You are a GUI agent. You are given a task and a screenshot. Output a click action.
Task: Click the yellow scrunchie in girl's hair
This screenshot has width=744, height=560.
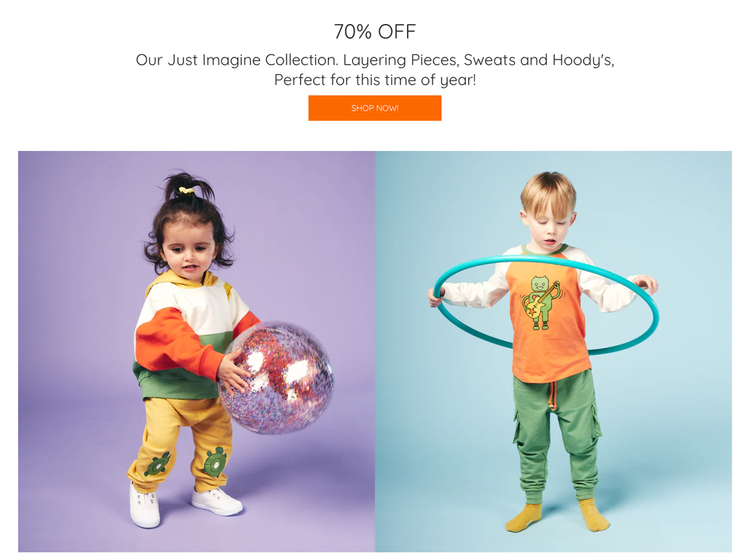pos(186,190)
